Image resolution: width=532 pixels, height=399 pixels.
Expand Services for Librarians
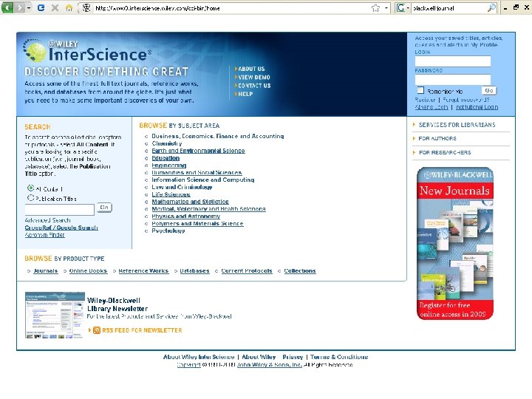(x=457, y=125)
